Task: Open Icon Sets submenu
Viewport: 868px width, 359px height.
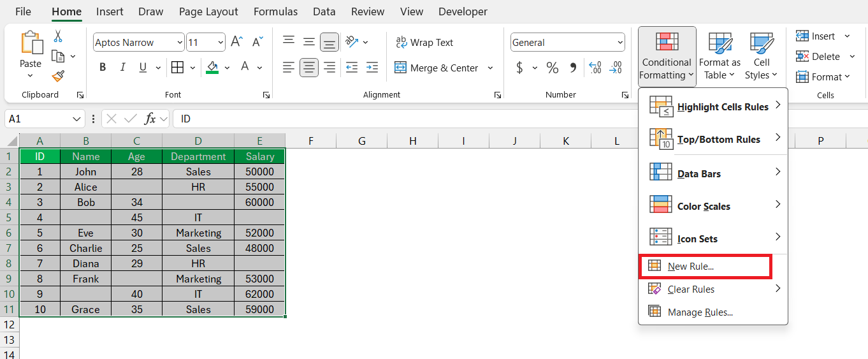Action: point(713,238)
